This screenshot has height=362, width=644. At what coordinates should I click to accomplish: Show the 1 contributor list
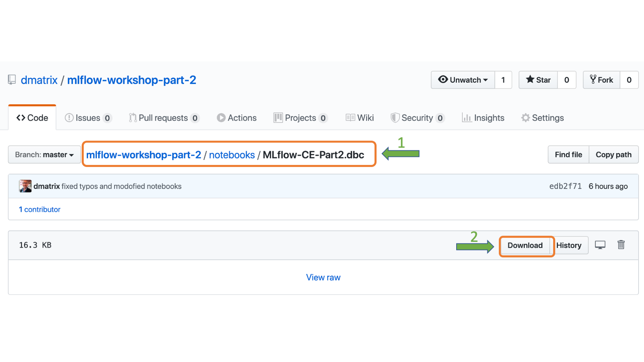click(x=40, y=209)
